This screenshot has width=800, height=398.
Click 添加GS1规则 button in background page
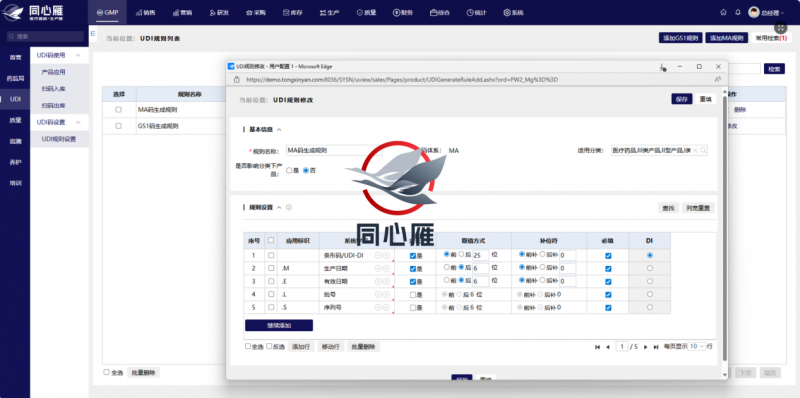681,38
